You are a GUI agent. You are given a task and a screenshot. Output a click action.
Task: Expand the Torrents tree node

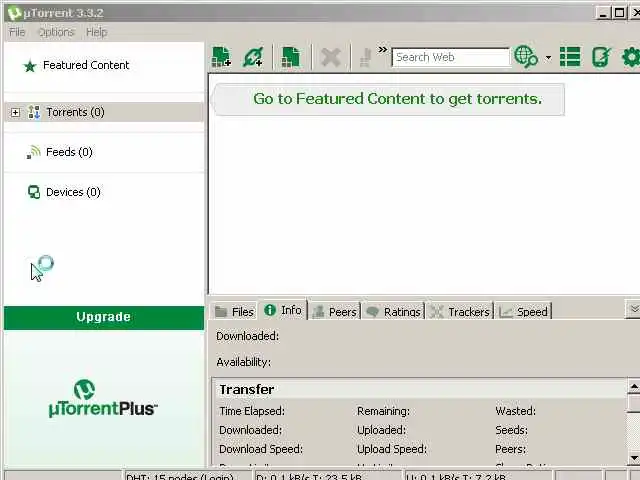click(x=15, y=112)
